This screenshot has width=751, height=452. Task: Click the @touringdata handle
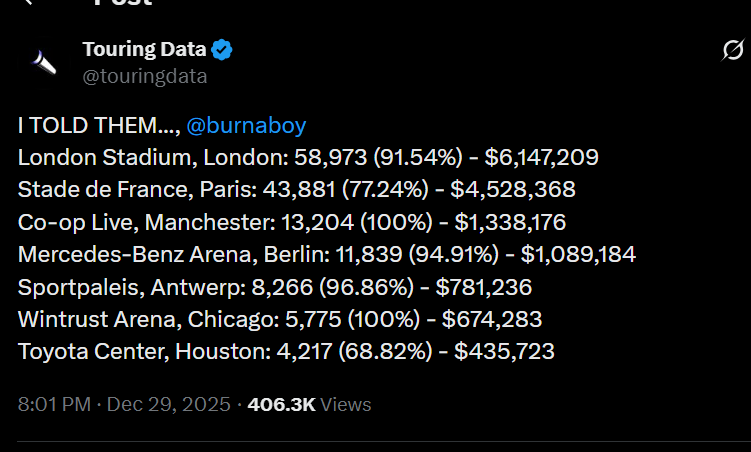144,76
